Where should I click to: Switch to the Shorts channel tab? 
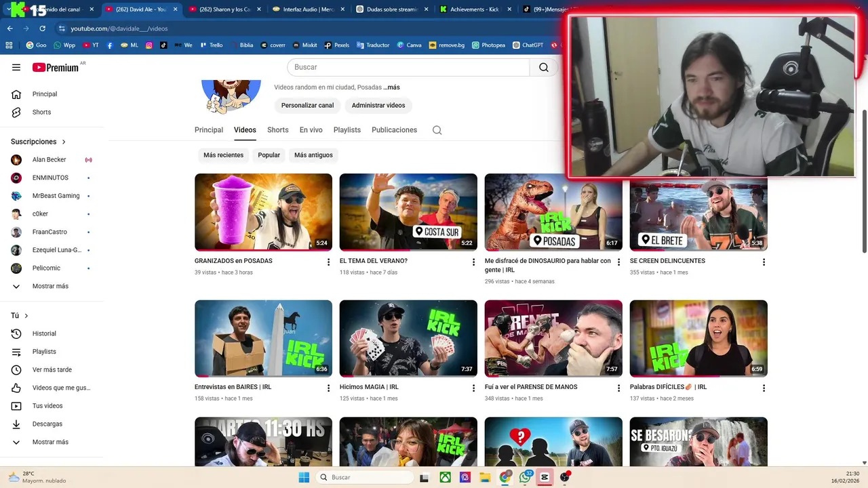[x=278, y=130]
